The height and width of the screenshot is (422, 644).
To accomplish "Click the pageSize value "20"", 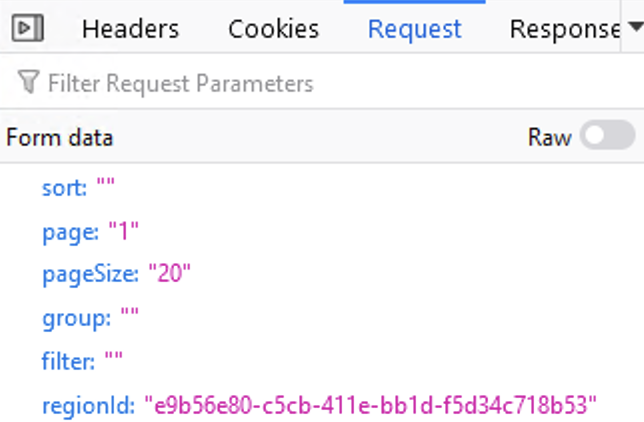I will tap(170, 275).
